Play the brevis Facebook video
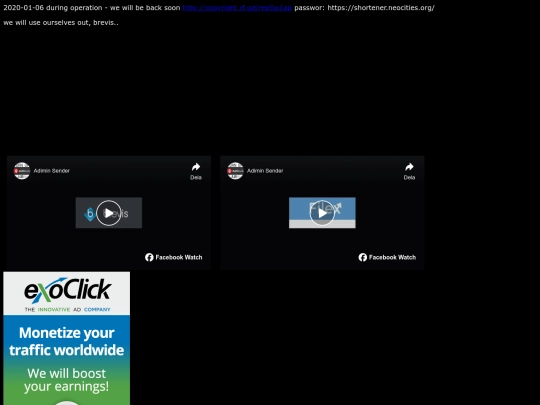The height and width of the screenshot is (405, 540). pyautogui.click(x=108, y=213)
